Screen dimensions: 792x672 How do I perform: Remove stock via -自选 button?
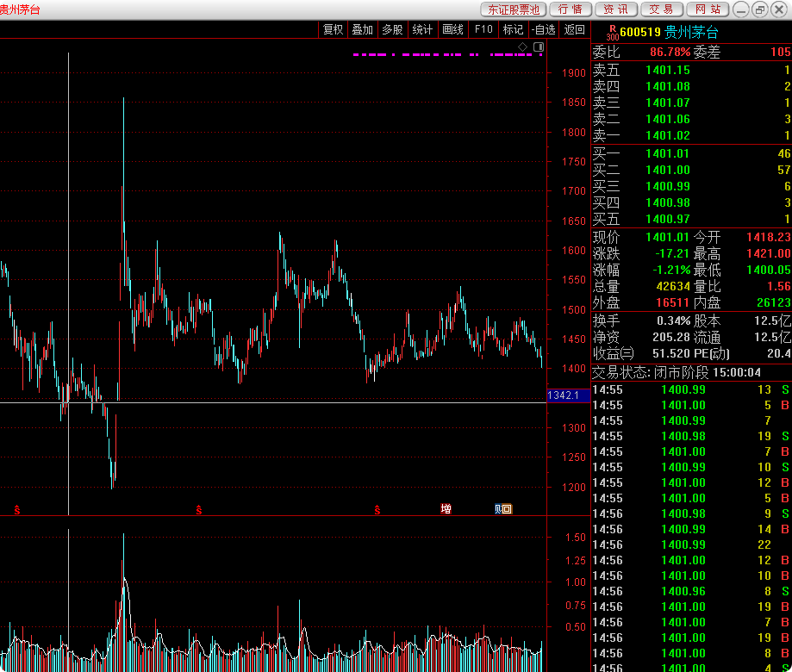click(x=544, y=30)
